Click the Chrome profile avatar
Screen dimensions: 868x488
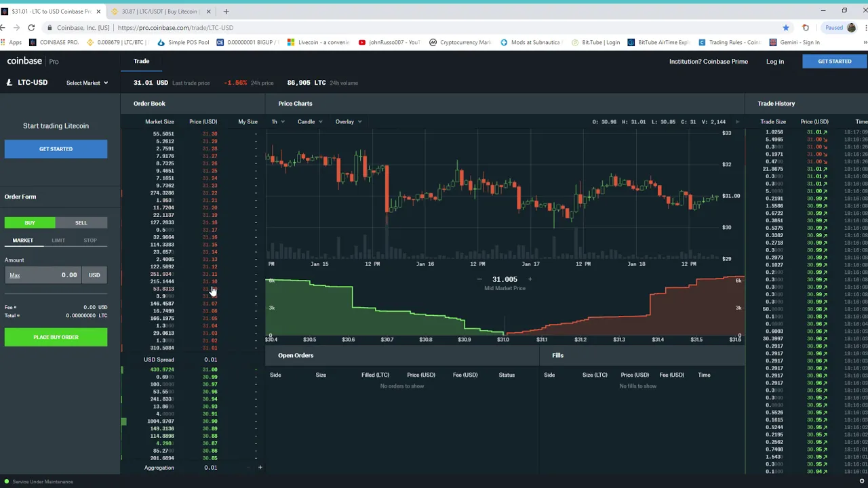coord(851,28)
